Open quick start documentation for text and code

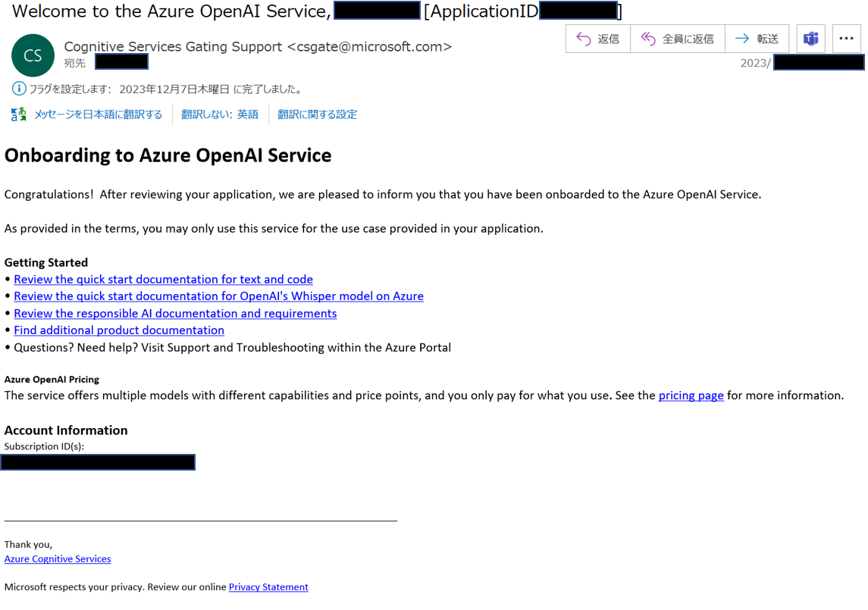tap(163, 280)
